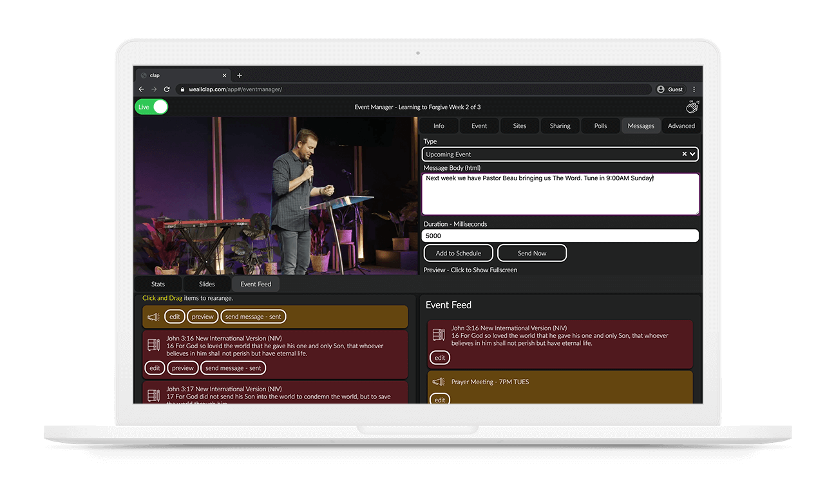Screen dimensions: 836x504
Task: Reload the page with the refresh icon
Action: coord(167,89)
